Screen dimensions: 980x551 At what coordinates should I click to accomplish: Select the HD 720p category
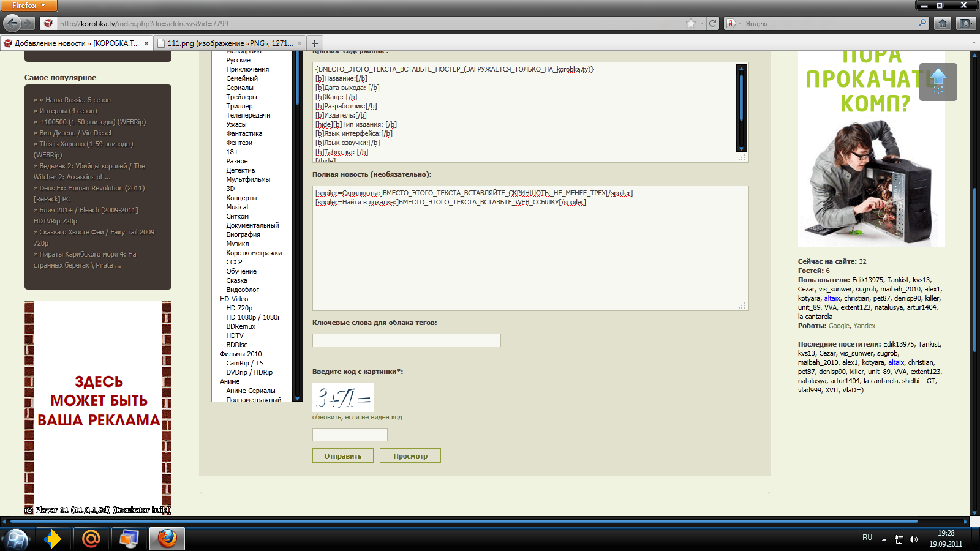tap(239, 308)
